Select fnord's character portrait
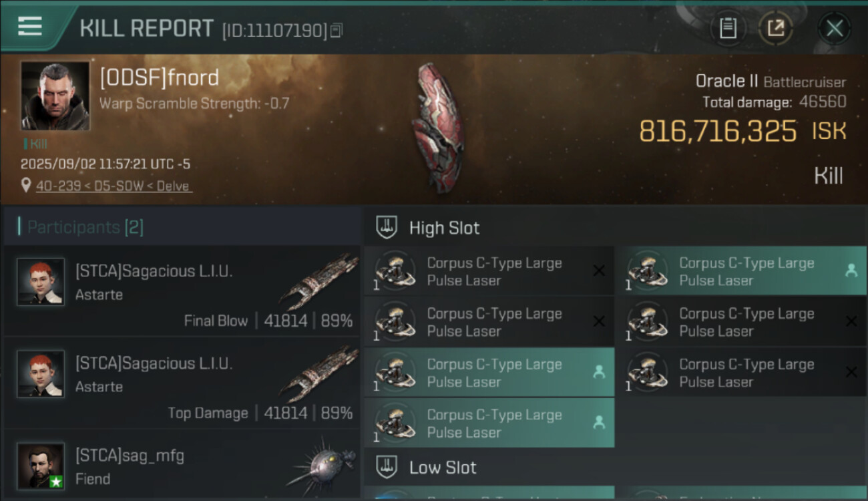 pyautogui.click(x=55, y=96)
